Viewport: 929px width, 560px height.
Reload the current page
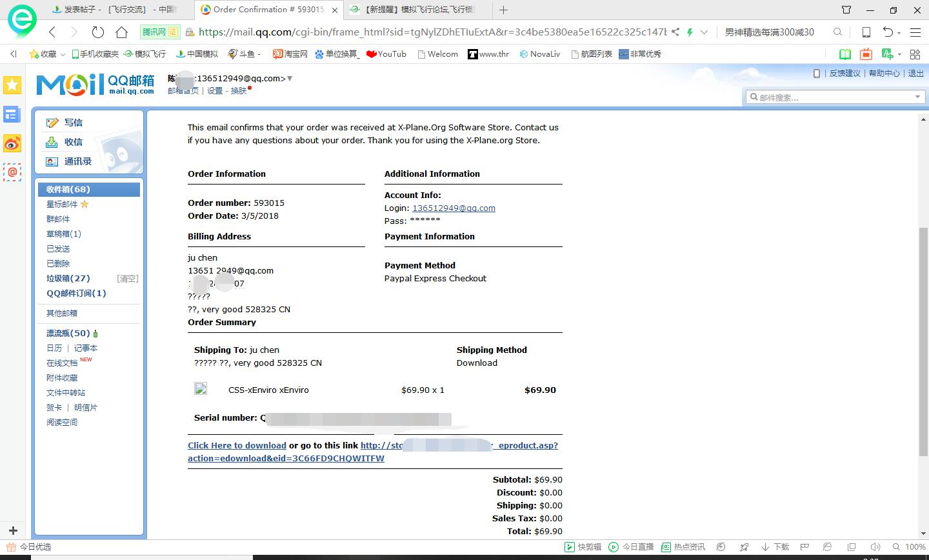pos(98,32)
